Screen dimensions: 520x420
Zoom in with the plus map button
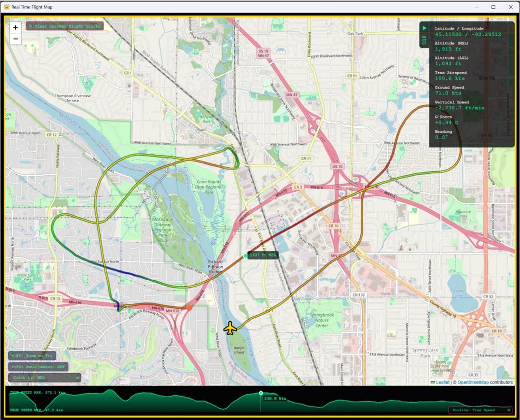15,28
